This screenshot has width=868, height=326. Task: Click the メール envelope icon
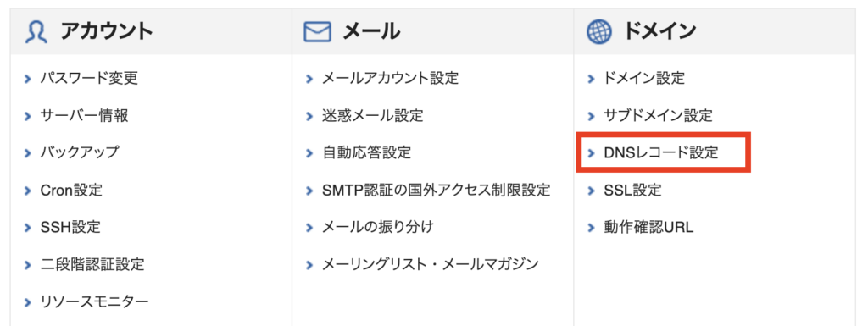click(x=317, y=32)
